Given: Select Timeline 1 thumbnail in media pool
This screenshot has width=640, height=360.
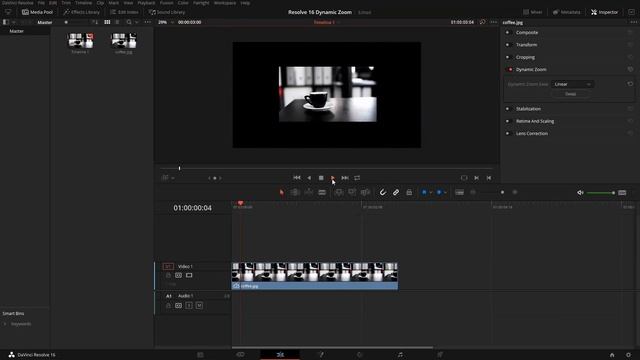Looking at the screenshot, I should 80,41.
